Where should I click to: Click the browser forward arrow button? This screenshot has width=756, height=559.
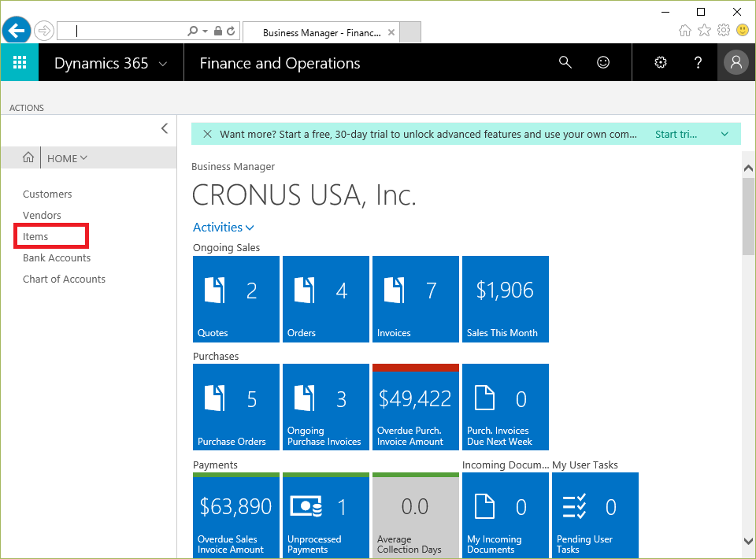pos(44,31)
